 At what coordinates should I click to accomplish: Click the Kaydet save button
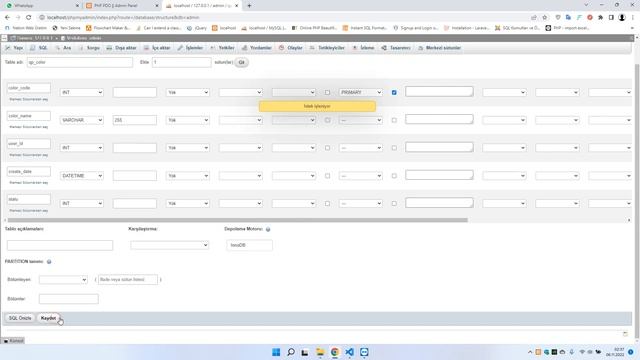[48, 318]
